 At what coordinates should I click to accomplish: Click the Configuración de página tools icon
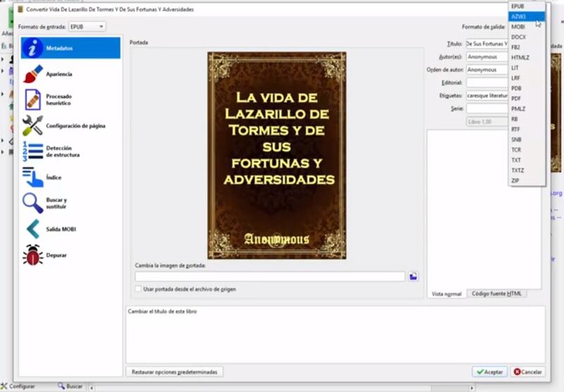click(33, 125)
